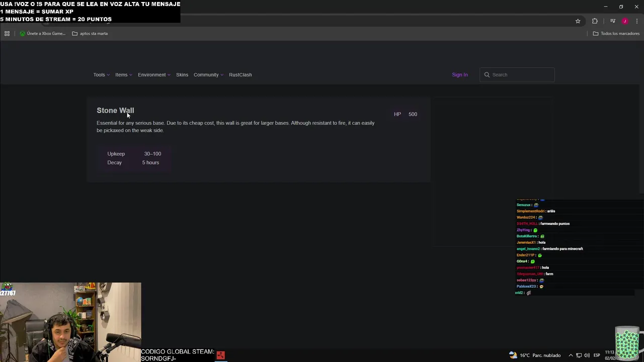Screen dimensions: 644x362
Task: Click the HP label
Action: [397, 114]
